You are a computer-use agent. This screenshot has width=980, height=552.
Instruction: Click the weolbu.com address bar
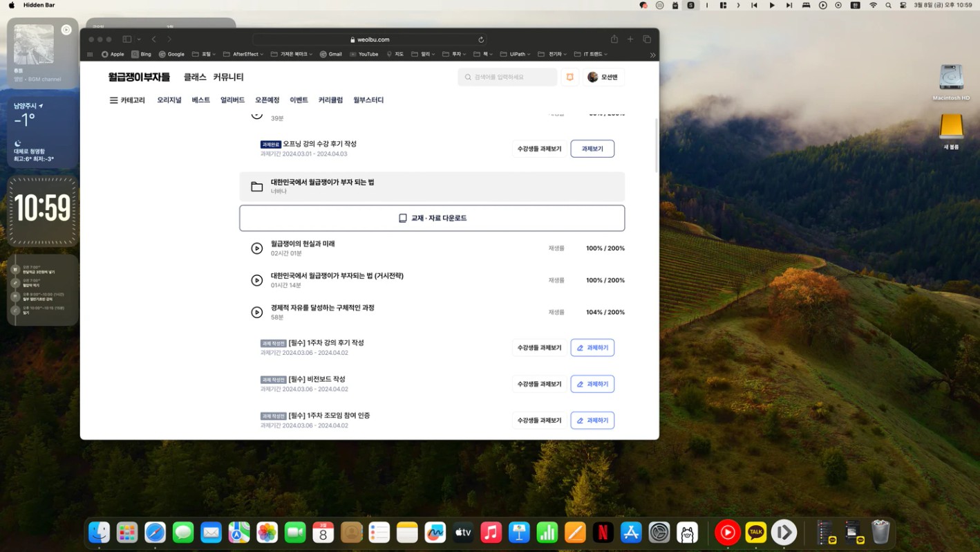click(369, 39)
